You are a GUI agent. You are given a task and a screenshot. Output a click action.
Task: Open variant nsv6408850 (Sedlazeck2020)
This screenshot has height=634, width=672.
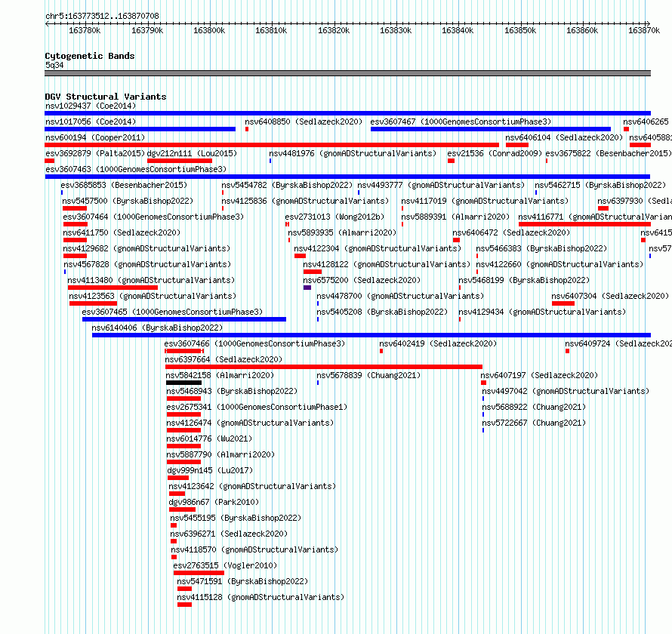point(304,122)
